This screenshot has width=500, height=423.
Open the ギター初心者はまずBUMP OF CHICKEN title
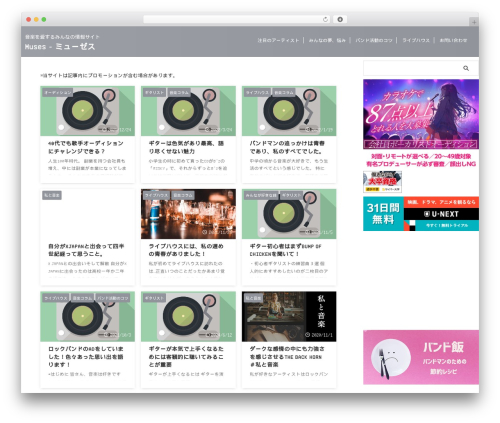(285, 250)
